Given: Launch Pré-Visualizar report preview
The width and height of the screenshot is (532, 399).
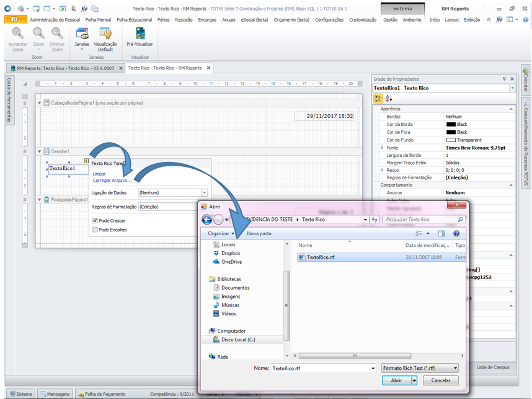Looking at the screenshot, I should (x=140, y=34).
